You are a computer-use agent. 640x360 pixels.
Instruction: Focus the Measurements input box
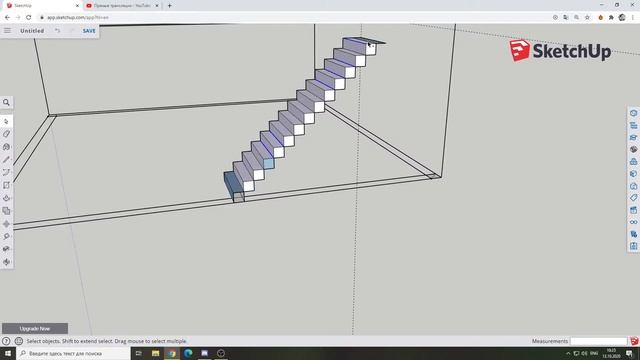[598, 341]
